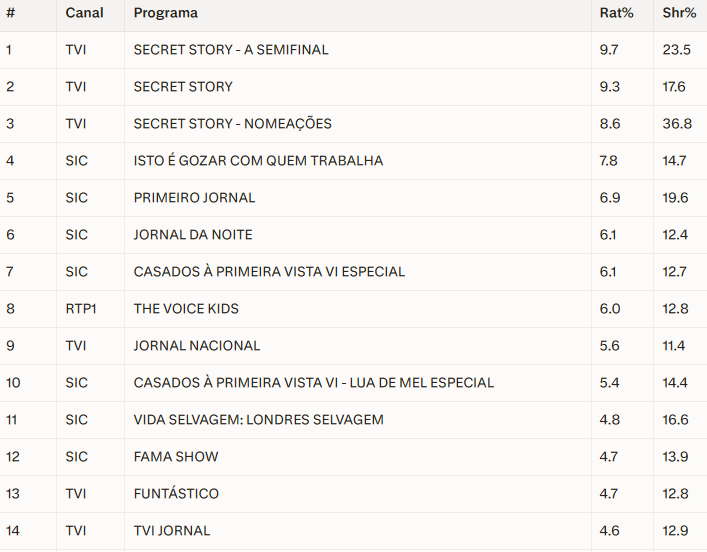Click the 9.7 rating value

coord(609,50)
